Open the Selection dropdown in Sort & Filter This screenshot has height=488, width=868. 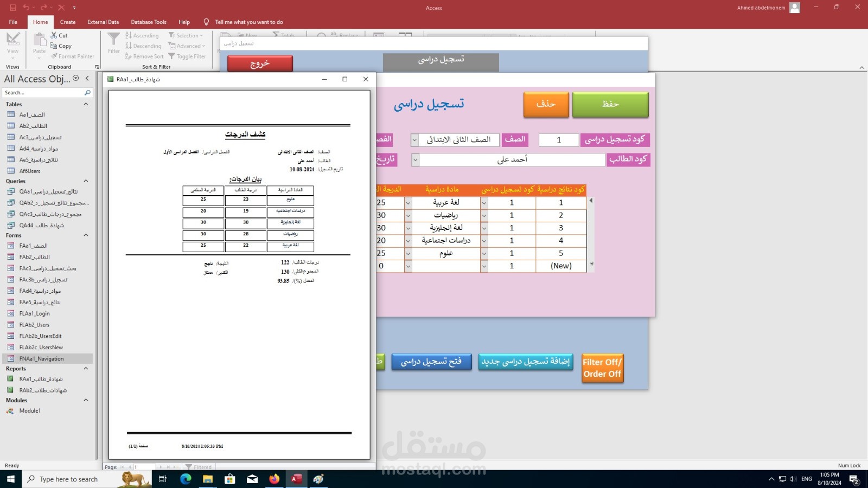[186, 35]
